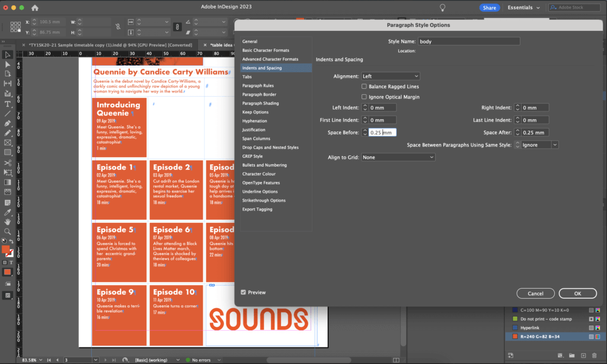607x364 pixels.
Task: Open the Discover lightbulb icon
Action: click(442, 7)
